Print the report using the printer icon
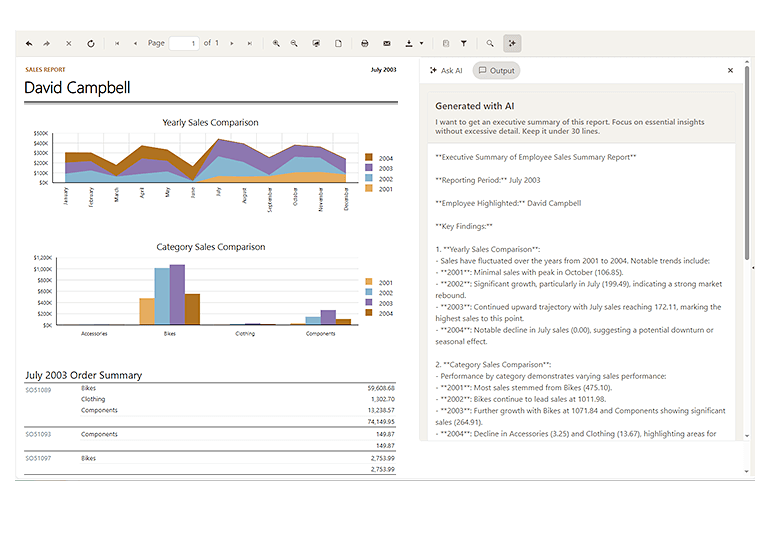770x541 pixels. point(365,44)
